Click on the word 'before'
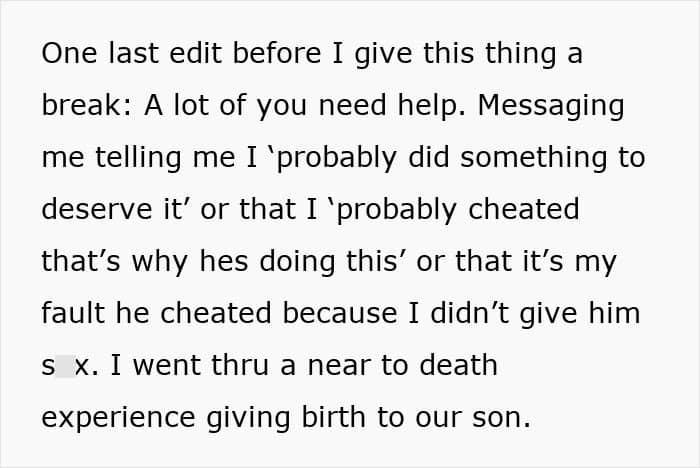This screenshot has height=468, width=700. tap(277, 53)
